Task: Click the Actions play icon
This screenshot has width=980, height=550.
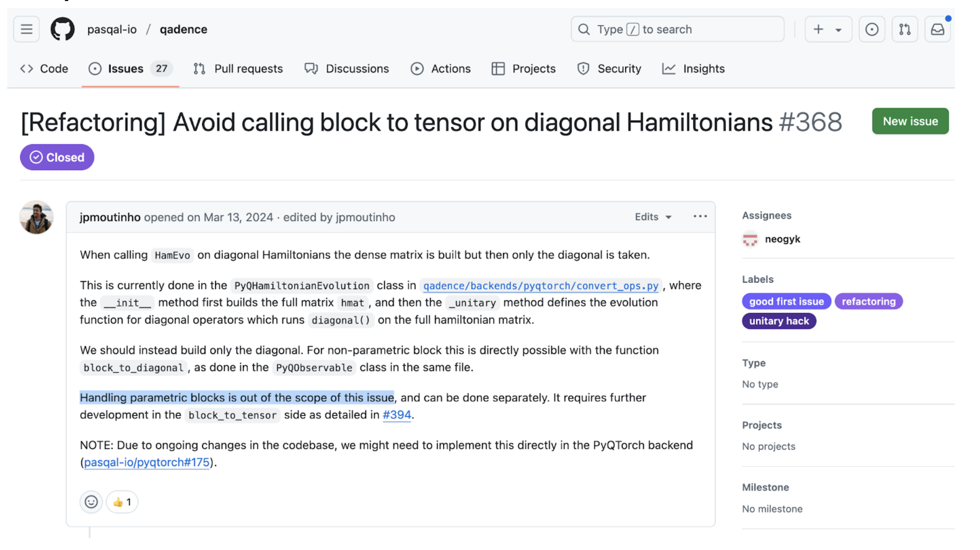Action: [x=418, y=69]
